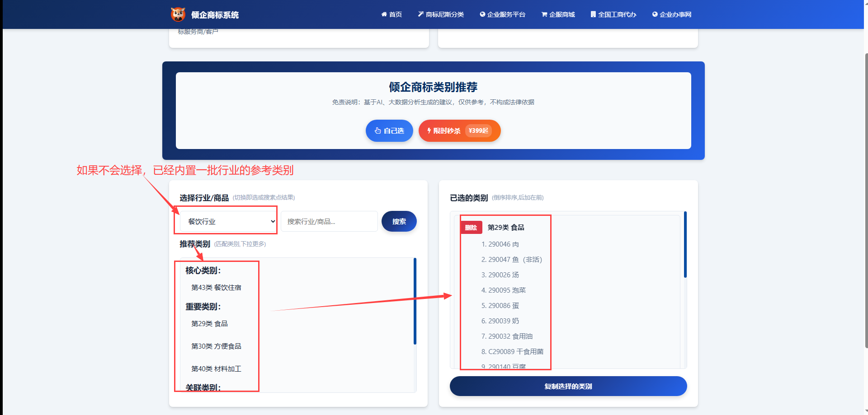Click the 自己选 button
Screen dimensions: 868x415
[x=389, y=131]
